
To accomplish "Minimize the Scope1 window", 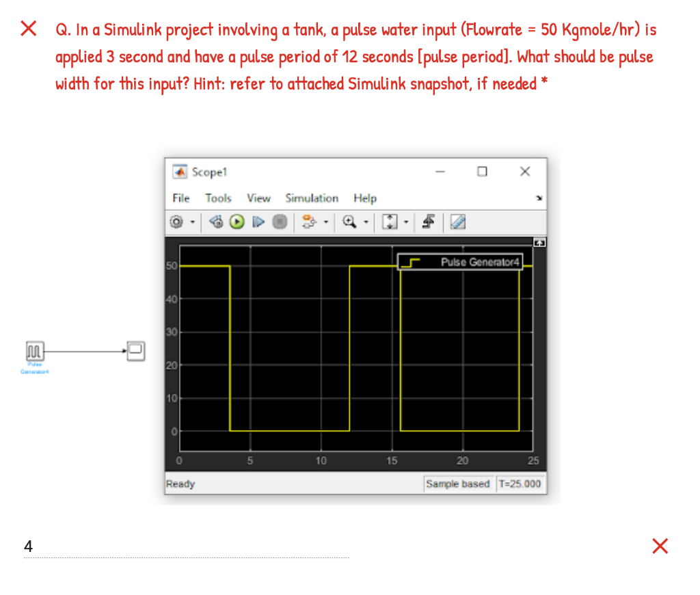I will coord(440,172).
